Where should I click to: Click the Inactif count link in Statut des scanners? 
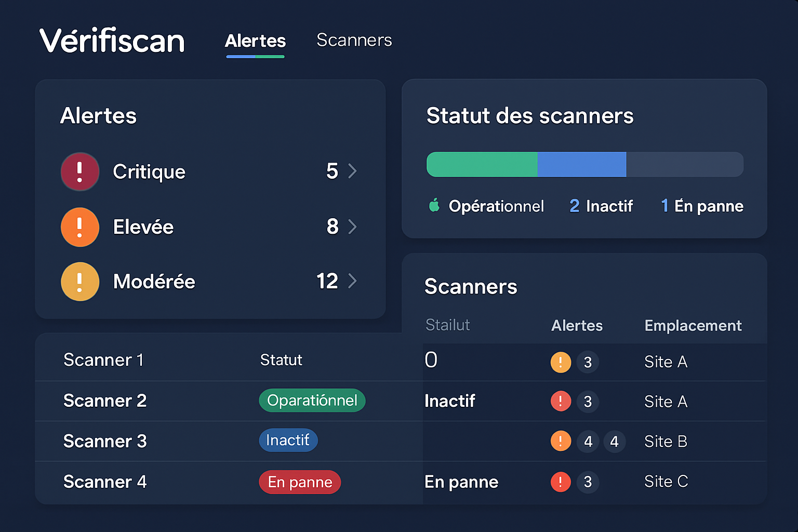601,206
